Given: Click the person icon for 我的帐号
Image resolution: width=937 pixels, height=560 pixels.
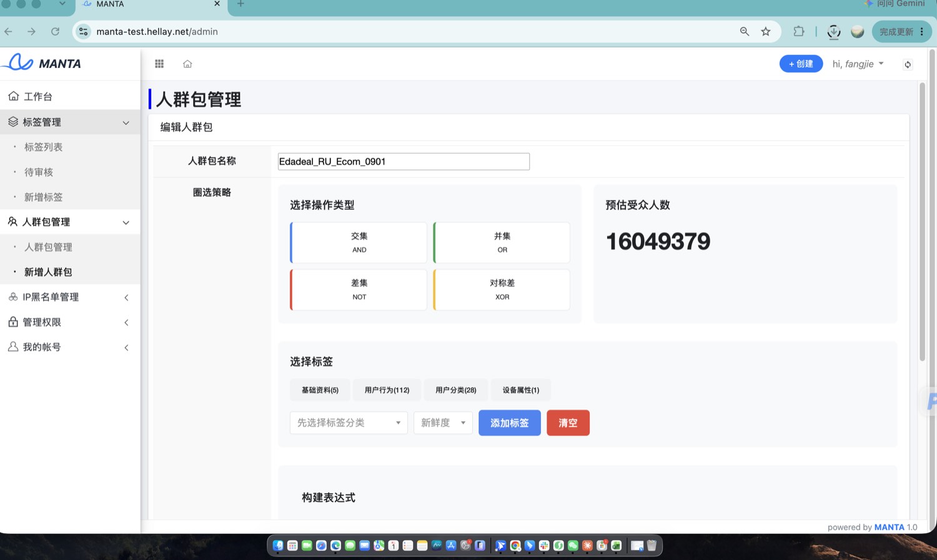Looking at the screenshot, I should [13, 347].
